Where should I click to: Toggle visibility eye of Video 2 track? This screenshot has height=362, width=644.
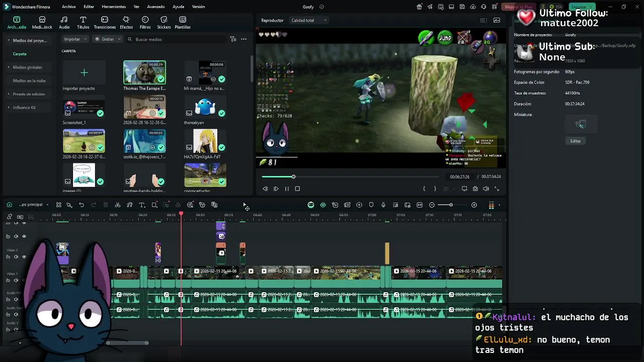(24, 257)
